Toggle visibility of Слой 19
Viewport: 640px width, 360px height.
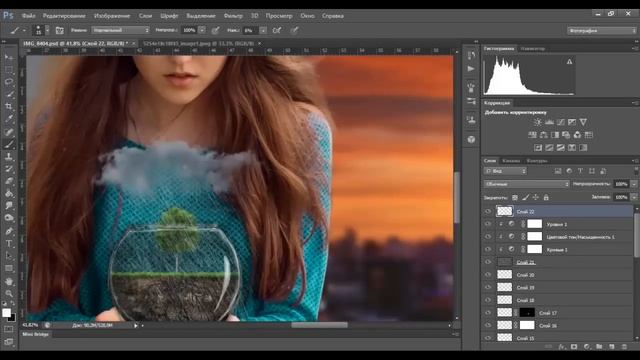[488, 287]
